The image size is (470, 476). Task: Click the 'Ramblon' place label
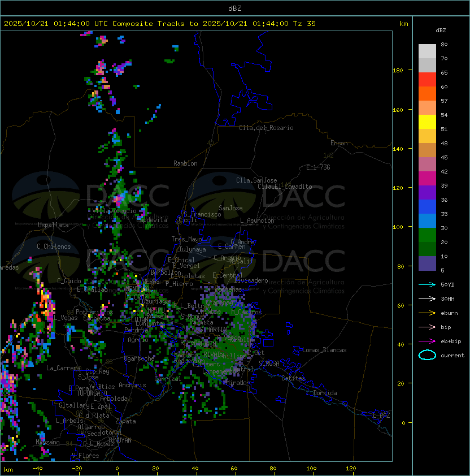[185, 163]
